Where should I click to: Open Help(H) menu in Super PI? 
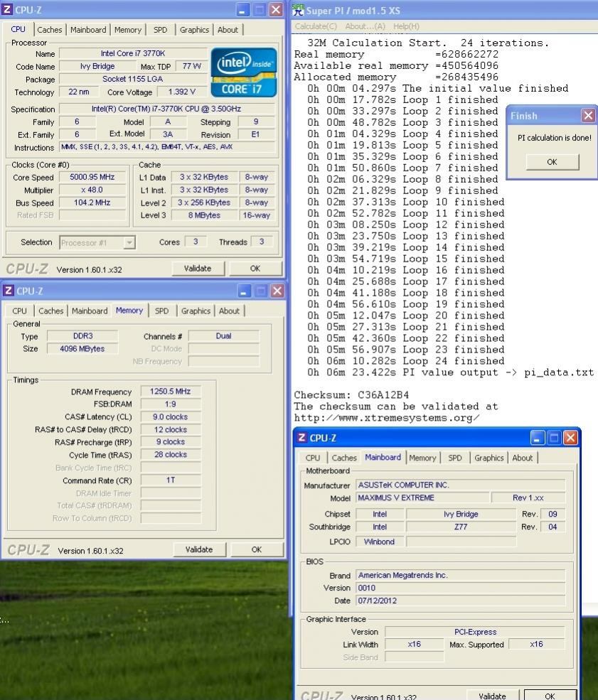point(406,26)
